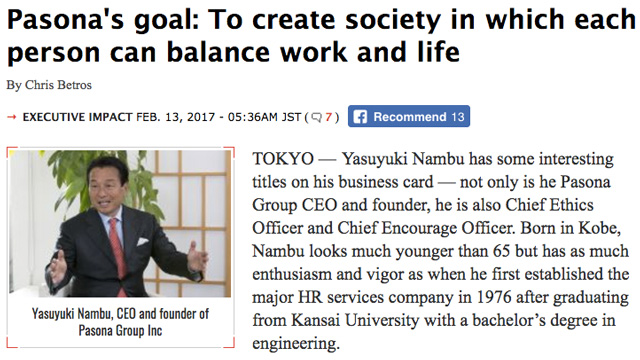Open the Pasona's goal headline

[x=320, y=36]
